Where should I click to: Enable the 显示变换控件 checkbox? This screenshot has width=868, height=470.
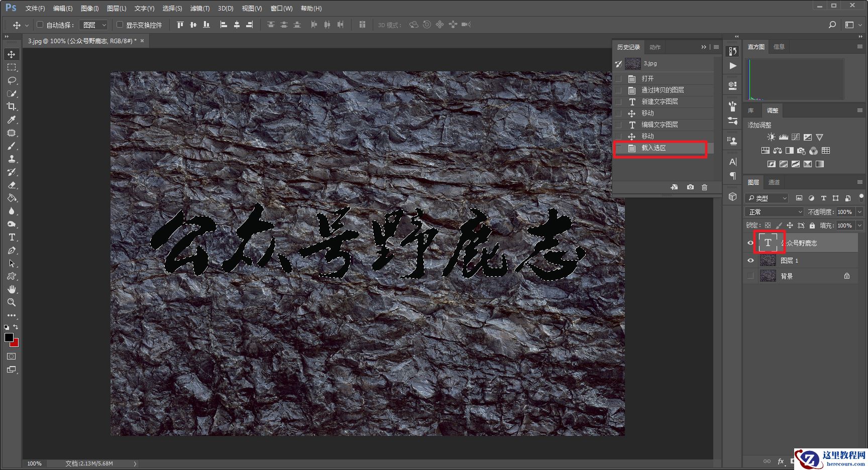120,25
